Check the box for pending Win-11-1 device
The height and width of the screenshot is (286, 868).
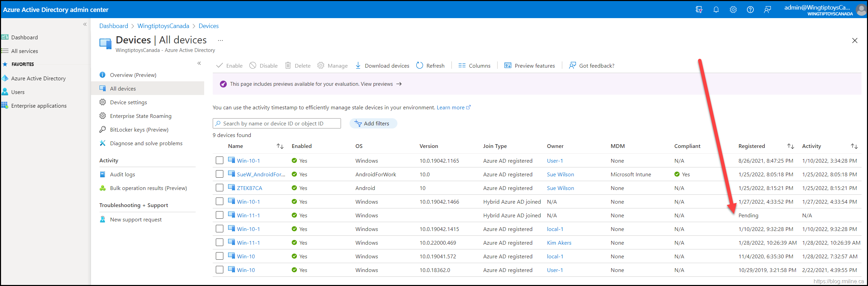tap(220, 215)
